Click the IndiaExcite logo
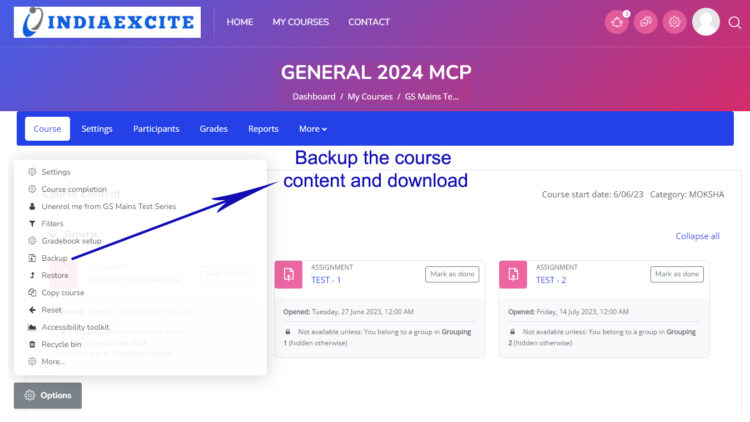Viewport: 750px width, 422px height. 107,22
